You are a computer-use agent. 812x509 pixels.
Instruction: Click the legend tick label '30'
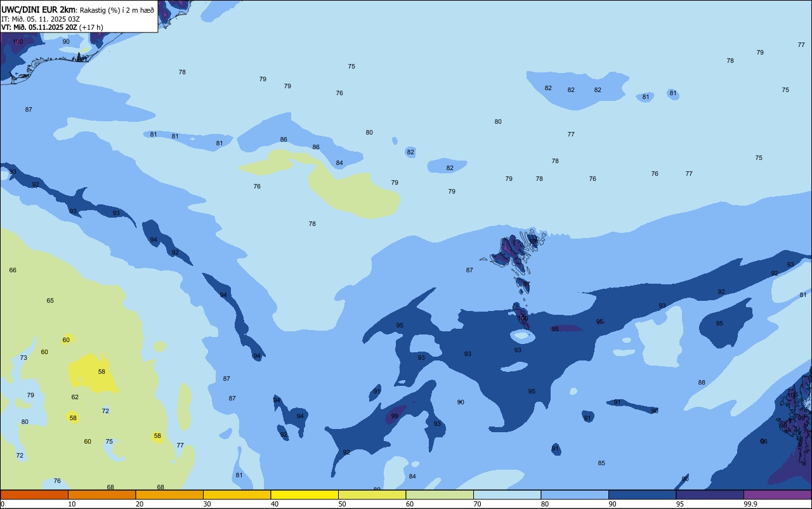(207, 504)
